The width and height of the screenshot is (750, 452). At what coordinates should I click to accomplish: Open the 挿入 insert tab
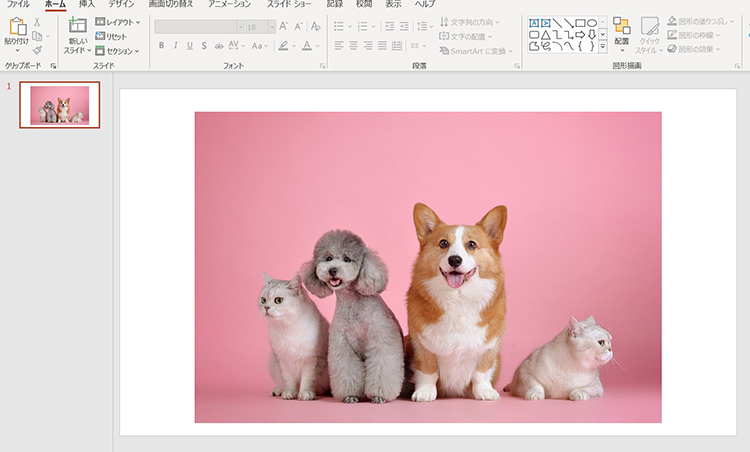click(x=87, y=4)
